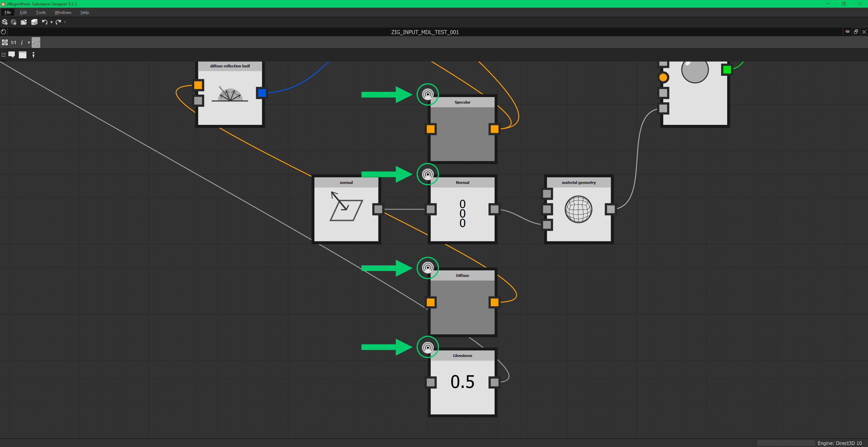Add a navigation pin with the pin icon
This screenshot has width=868, height=447.
coord(33,55)
